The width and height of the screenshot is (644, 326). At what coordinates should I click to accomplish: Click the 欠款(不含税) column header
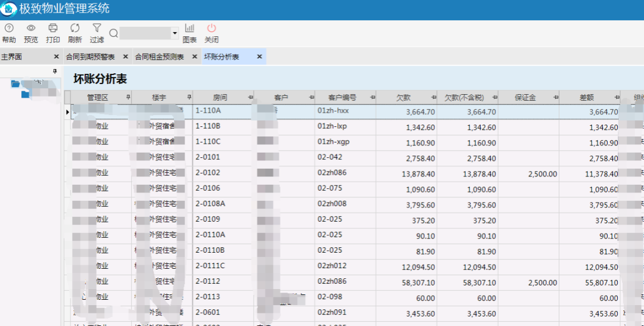465,97
